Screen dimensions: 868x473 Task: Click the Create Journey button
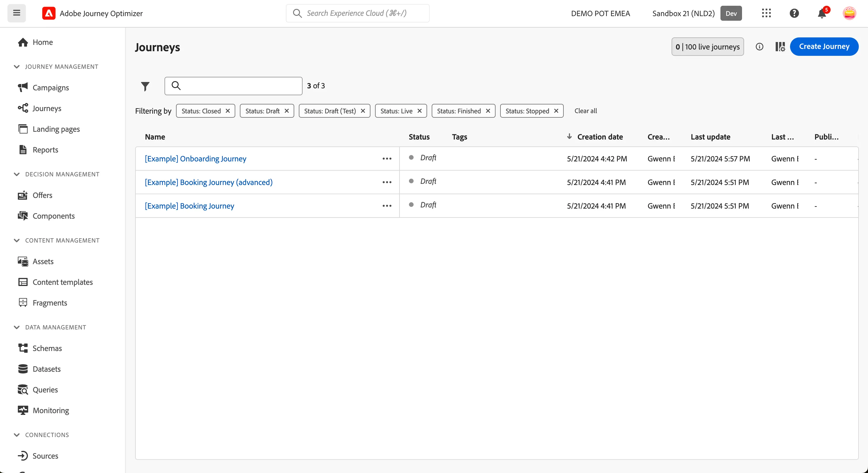point(824,47)
